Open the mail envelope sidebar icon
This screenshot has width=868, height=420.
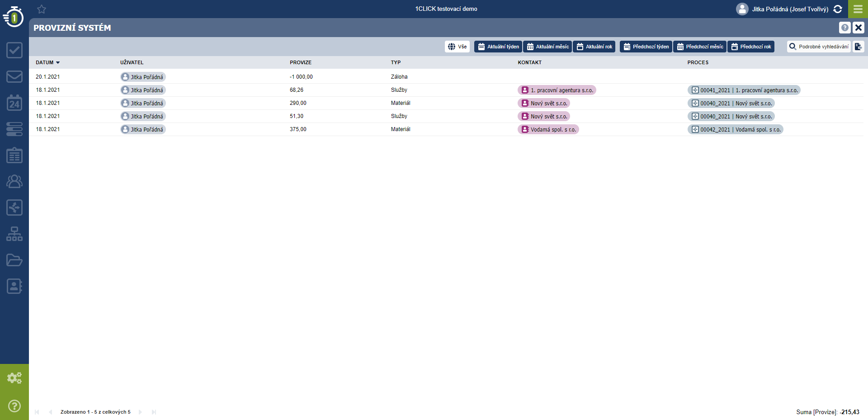click(14, 76)
